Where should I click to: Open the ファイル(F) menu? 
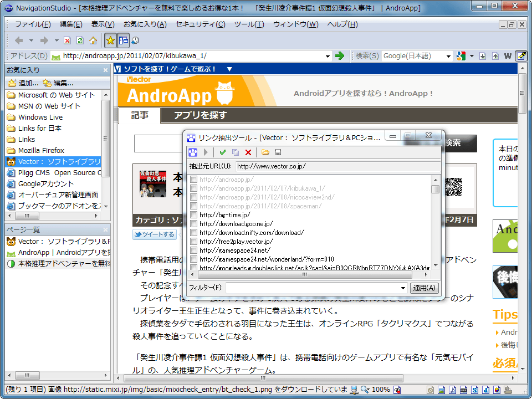[x=33, y=24]
